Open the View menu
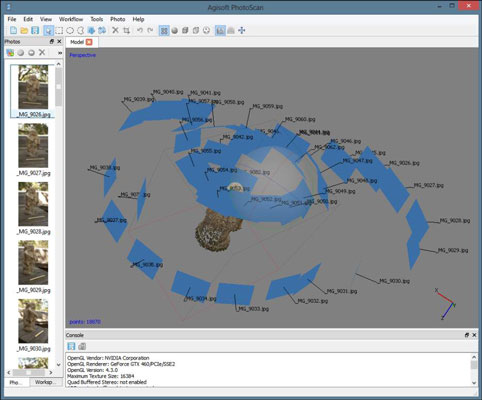Screen dimensions: 482x400 [46, 19]
